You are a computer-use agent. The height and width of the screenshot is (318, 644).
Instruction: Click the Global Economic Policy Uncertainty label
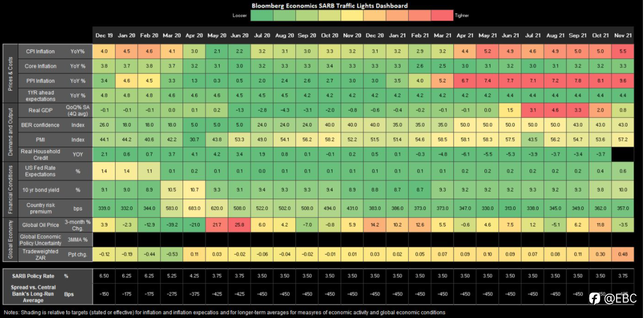tap(41, 239)
